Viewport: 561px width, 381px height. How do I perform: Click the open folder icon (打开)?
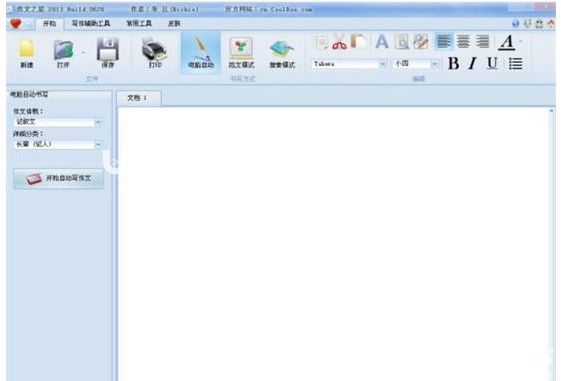64,53
